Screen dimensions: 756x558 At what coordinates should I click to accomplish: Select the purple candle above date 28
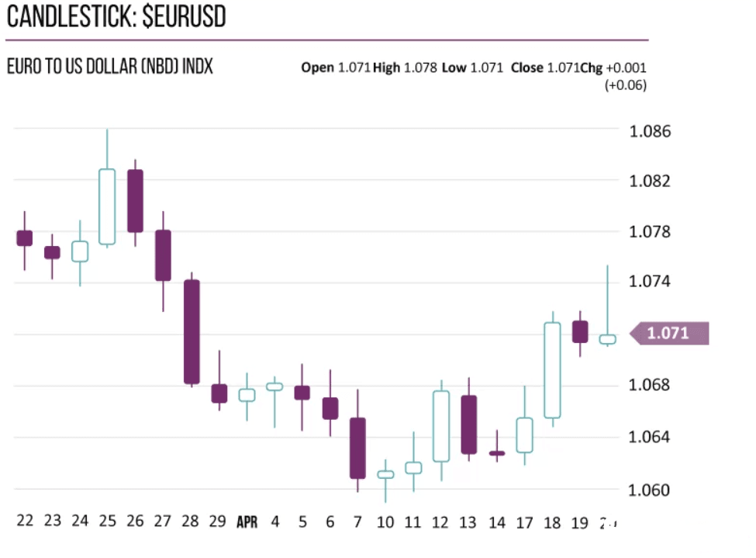pyautogui.click(x=192, y=331)
